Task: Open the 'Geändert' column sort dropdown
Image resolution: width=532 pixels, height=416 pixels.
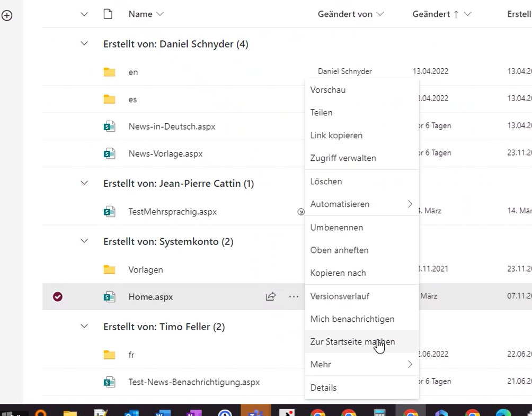Action: 467,14
